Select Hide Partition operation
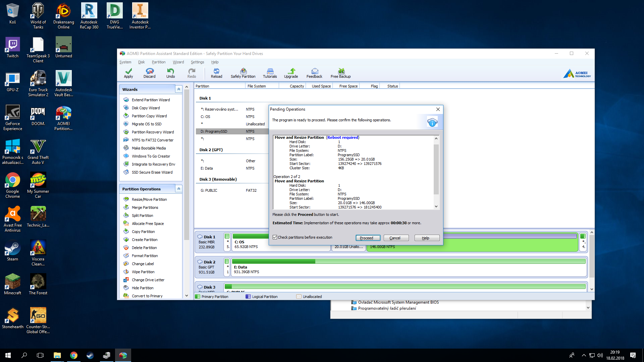Viewport: 644px width, 362px height. 143,288
